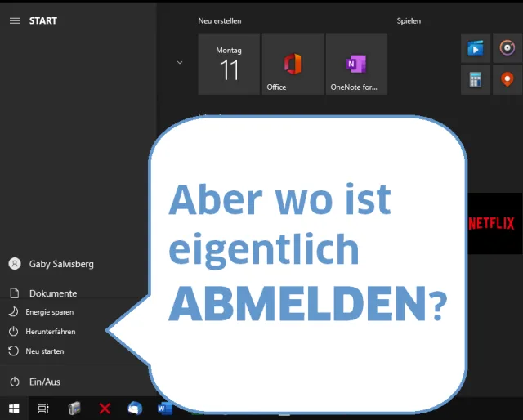523x420 pixels.
Task: Open Word from the taskbar
Action: (x=165, y=408)
